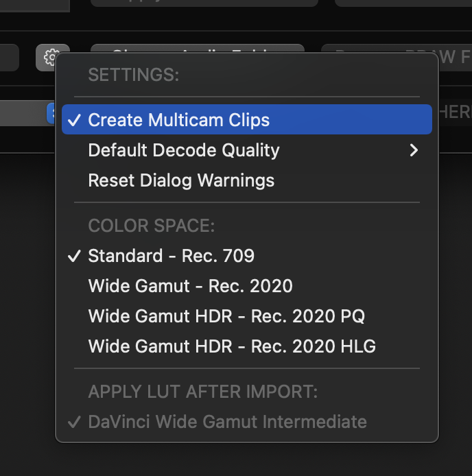The width and height of the screenshot is (472, 476).
Task: Pick Wide Gamut HDR - Rec. 2020 HLG
Action: [x=232, y=346]
